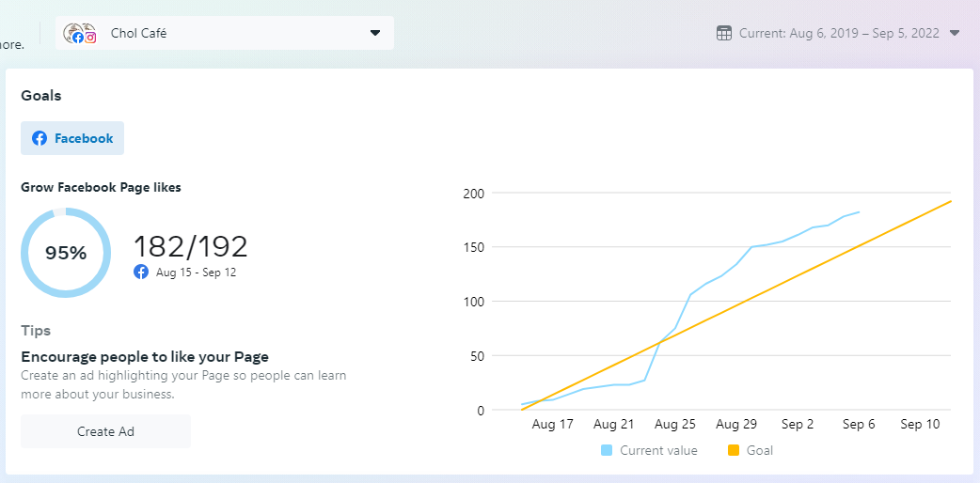This screenshot has height=483, width=980.
Task: Open the date range dropdown arrow
Action: click(x=955, y=33)
